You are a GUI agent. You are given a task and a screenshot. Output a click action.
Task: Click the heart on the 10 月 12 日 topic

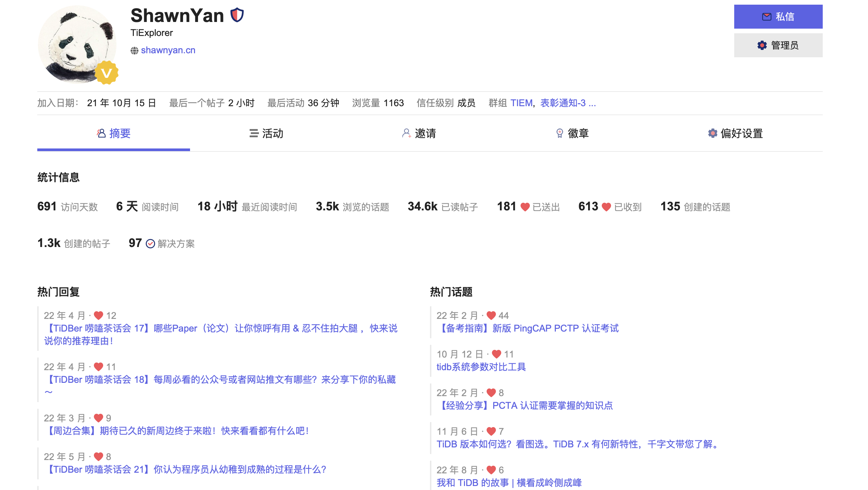point(496,354)
